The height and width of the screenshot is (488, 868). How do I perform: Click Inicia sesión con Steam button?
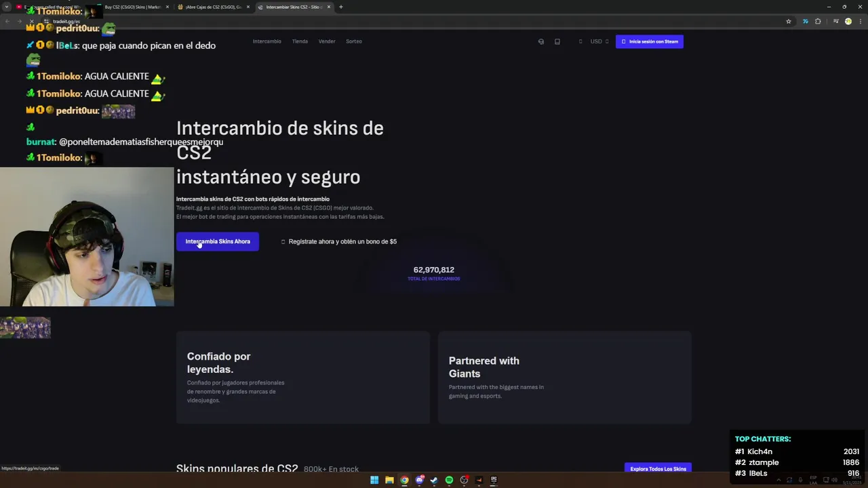650,41
